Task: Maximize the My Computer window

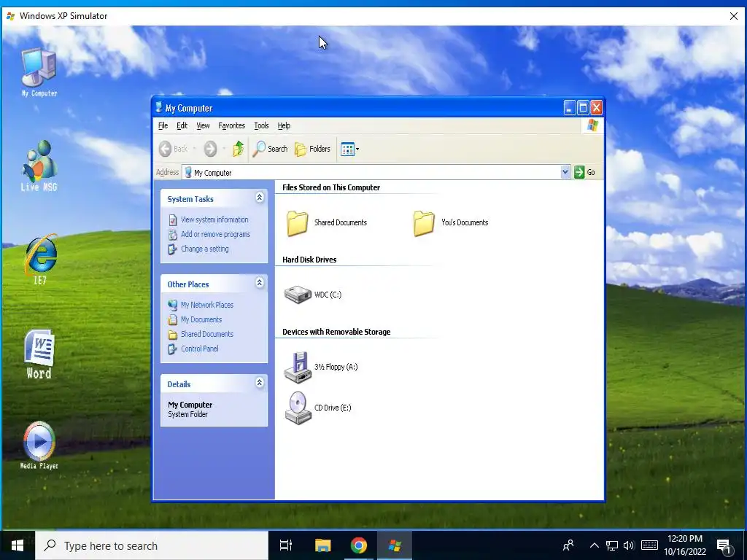Action: [583, 108]
